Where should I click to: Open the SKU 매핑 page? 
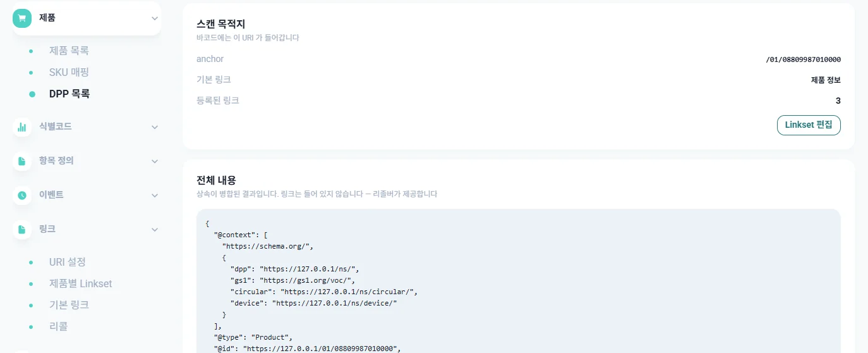click(69, 72)
